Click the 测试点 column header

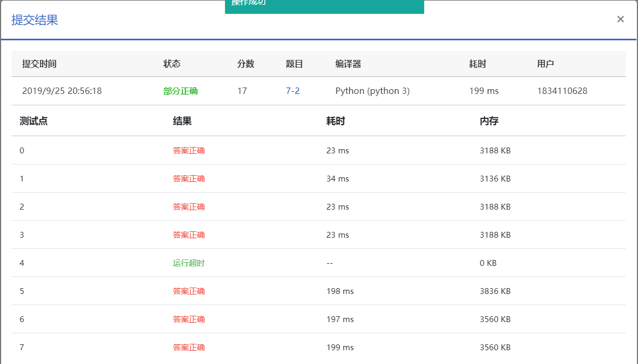[x=33, y=121]
